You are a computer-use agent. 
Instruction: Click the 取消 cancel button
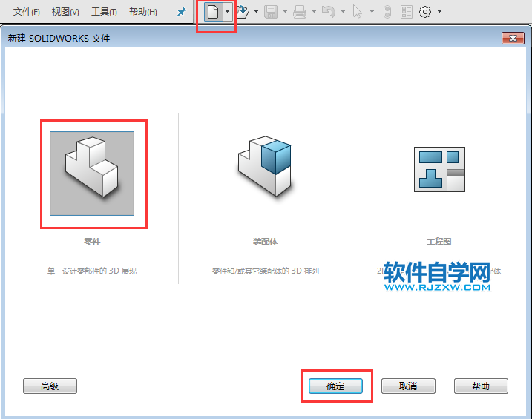408,386
